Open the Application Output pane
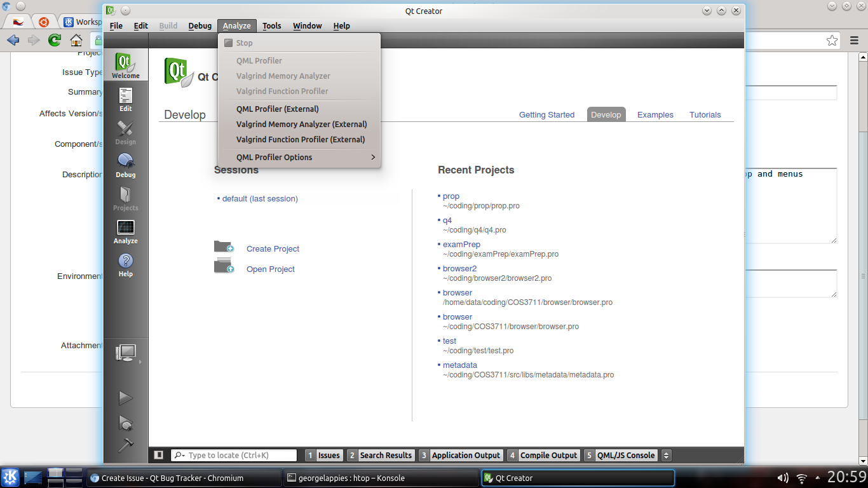The width and height of the screenshot is (868, 488). (x=461, y=455)
